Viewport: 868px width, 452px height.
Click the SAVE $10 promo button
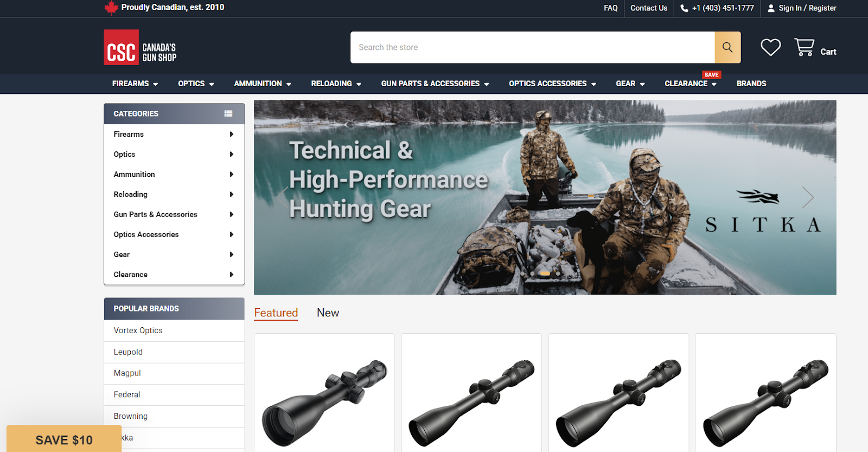(64, 440)
